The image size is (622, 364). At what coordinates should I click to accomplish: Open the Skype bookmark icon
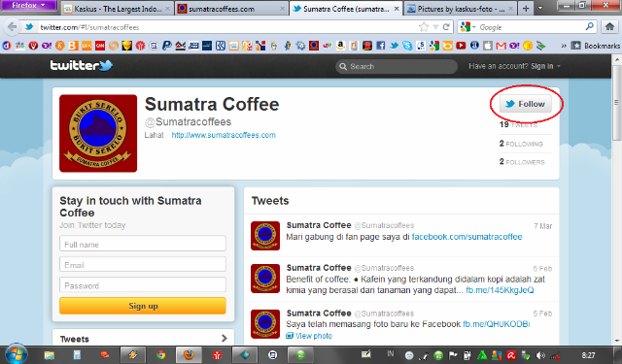click(x=407, y=46)
